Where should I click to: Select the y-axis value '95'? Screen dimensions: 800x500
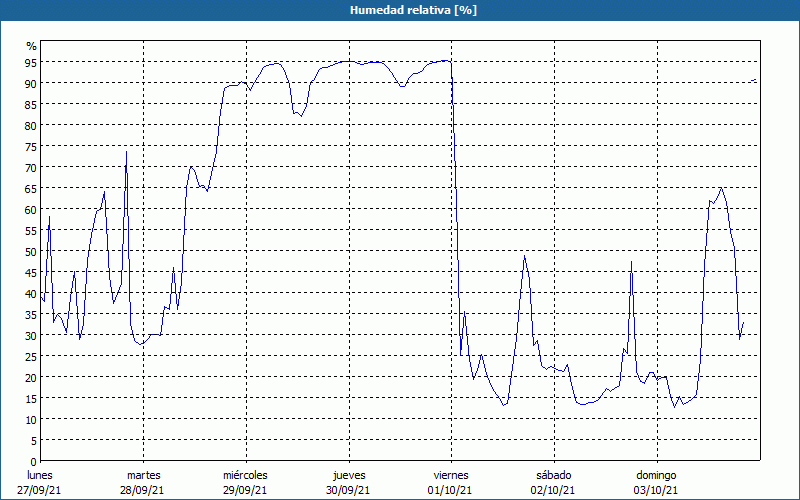31,62
